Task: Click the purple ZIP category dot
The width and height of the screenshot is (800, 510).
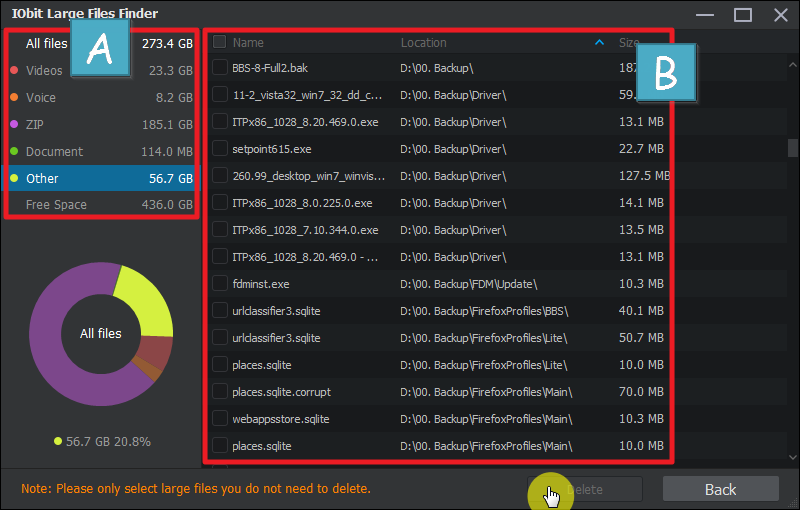Action: 13,125
